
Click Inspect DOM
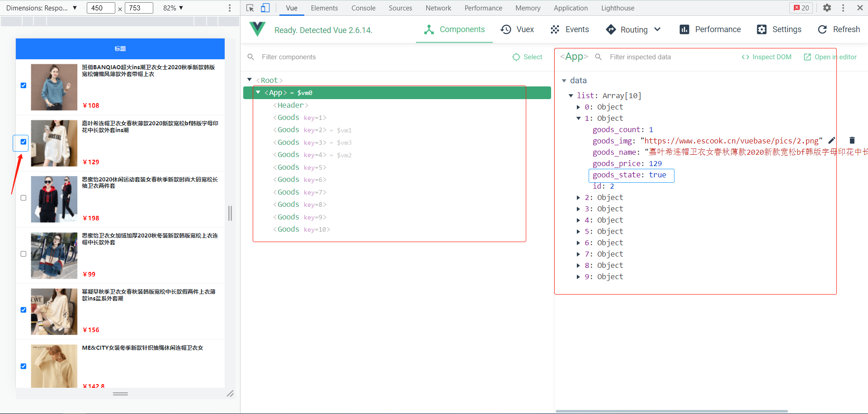[x=766, y=57]
